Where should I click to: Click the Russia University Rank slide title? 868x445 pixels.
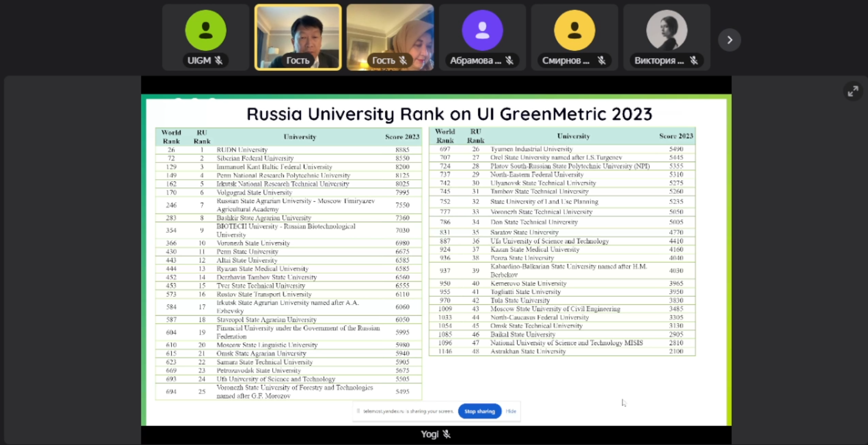pos(449,114)
